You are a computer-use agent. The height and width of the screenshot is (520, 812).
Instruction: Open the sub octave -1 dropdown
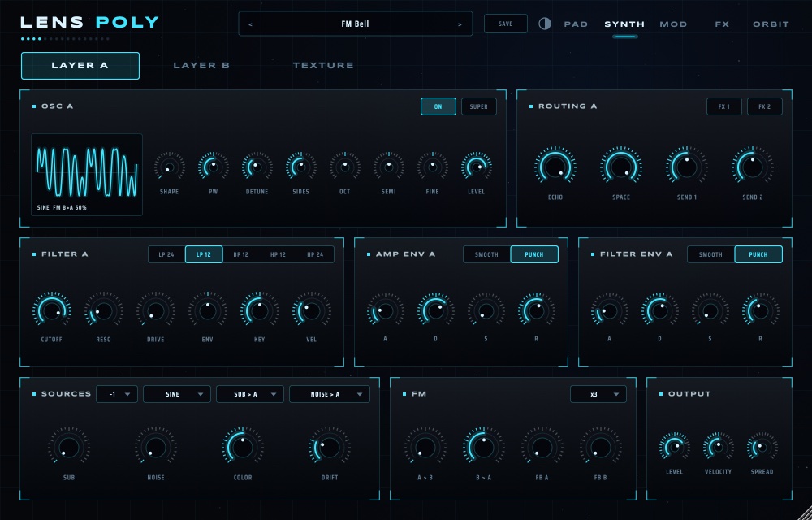(x=117, y=394)
